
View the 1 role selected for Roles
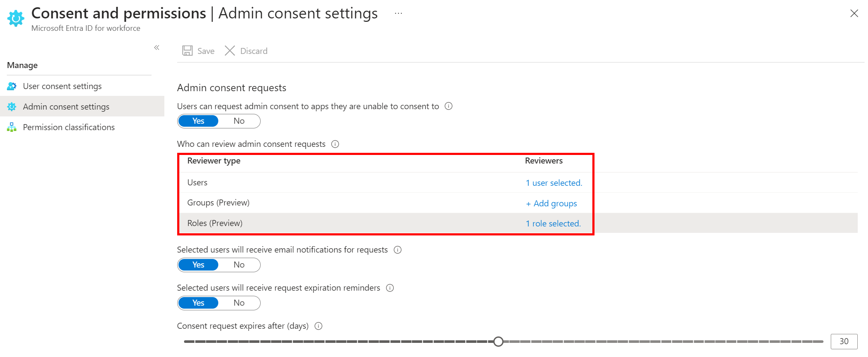pos(553,223)
